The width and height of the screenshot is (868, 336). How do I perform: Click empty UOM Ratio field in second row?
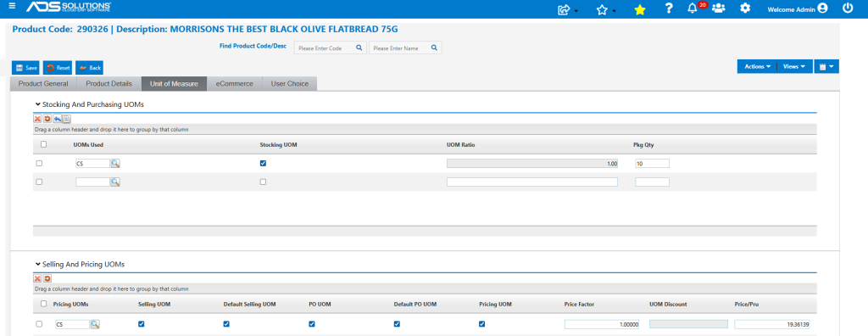click(532, 182)
